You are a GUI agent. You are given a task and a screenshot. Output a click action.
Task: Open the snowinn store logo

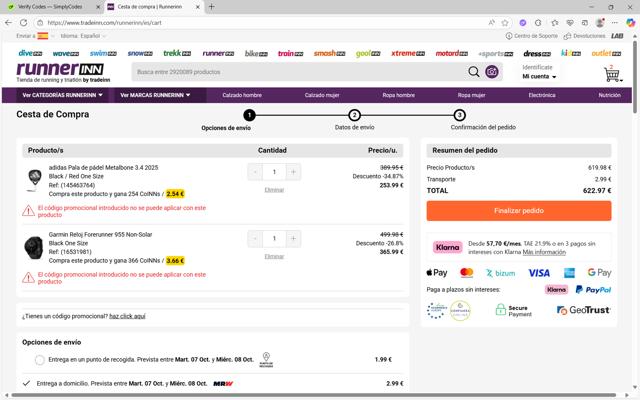pos(140,53)
